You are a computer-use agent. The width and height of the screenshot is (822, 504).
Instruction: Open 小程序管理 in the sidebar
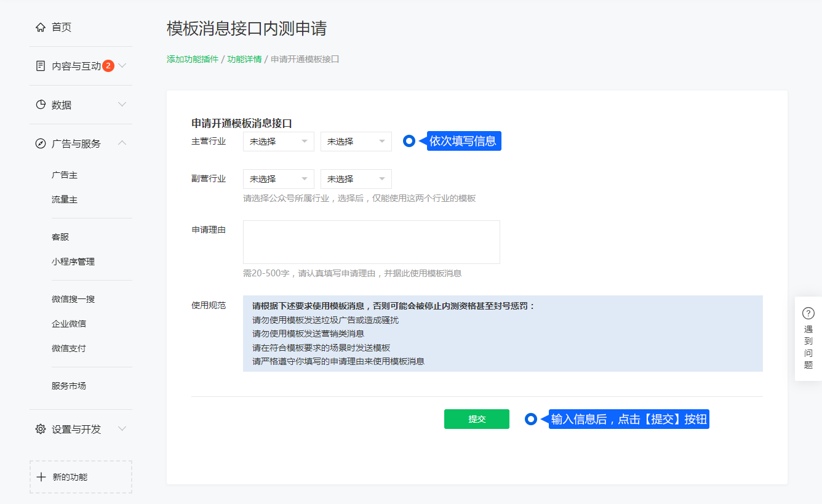(73, 262)
